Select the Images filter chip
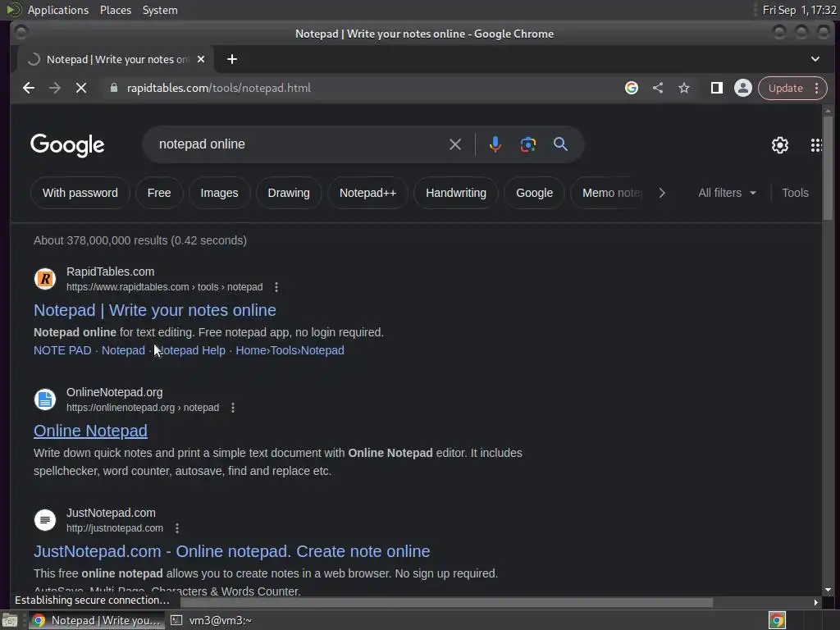The height and width of the screenshot is (630, 840). (x=219, y=193)
